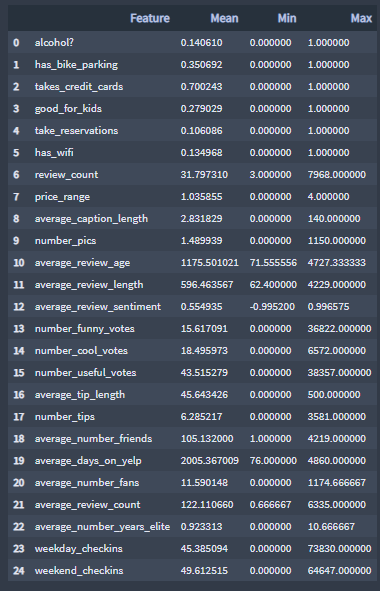Click mean value 1175.501021

click(210, 263)
